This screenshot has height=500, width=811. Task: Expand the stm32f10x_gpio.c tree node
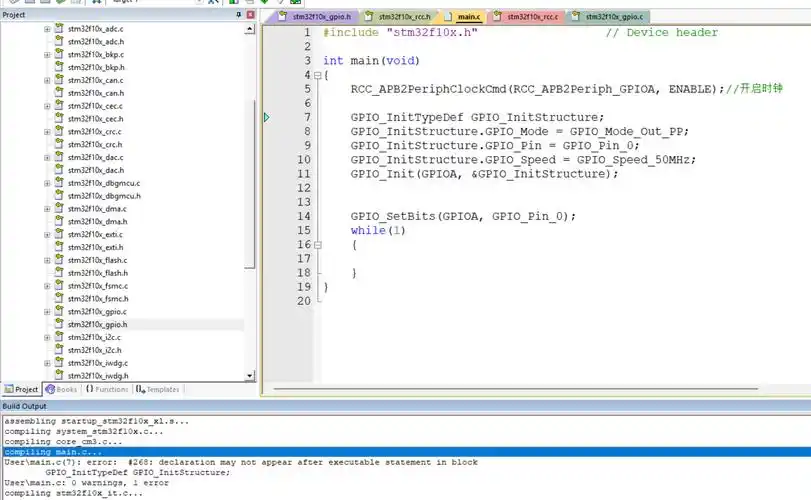click(x=47, y=312)
